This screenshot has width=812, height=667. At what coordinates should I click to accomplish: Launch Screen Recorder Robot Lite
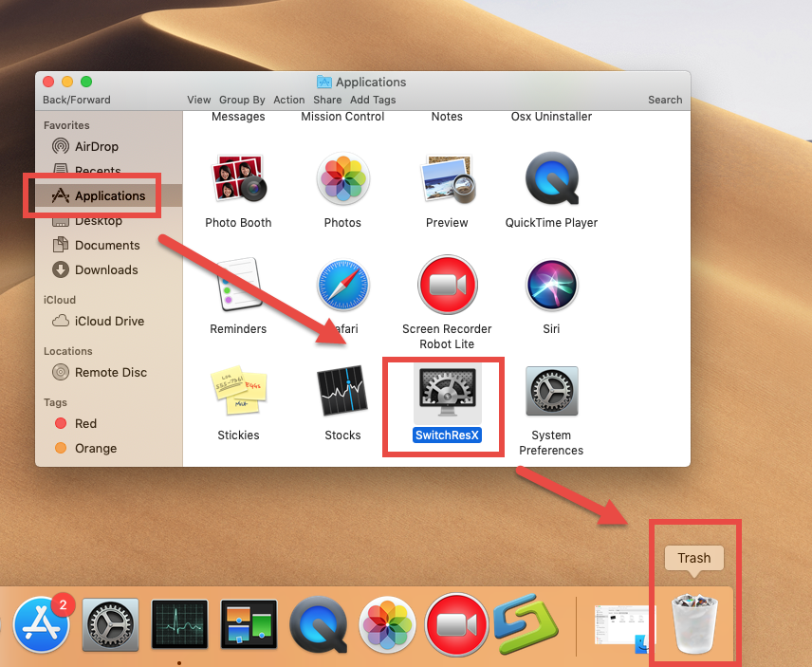coord(447,285)
